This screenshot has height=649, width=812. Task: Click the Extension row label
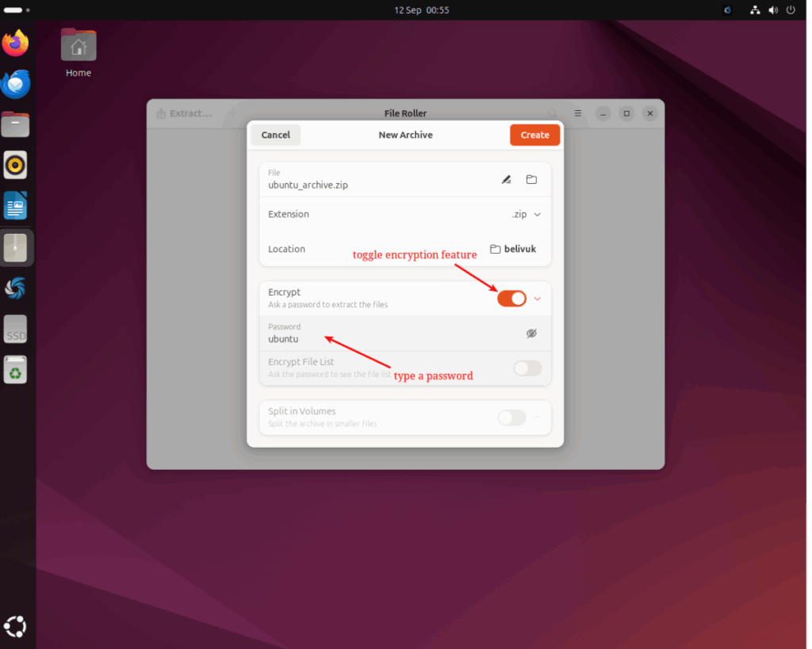click(x=289, y=214)
